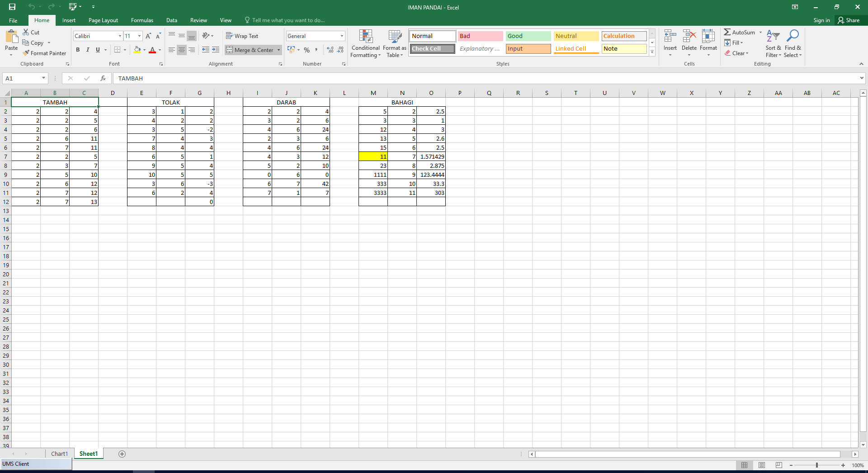
Task: Apply the Good cell style swatch
Action: tap(528, 36)
